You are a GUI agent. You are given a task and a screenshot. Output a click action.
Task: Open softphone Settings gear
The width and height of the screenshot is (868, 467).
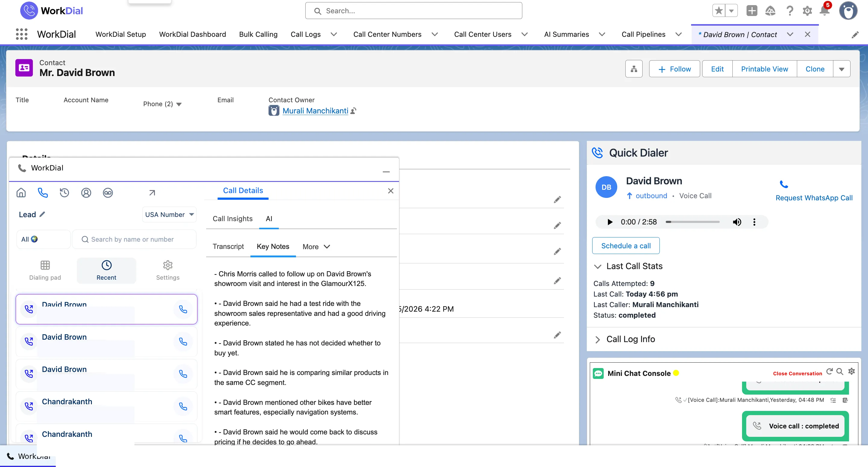tap(168, 270)
